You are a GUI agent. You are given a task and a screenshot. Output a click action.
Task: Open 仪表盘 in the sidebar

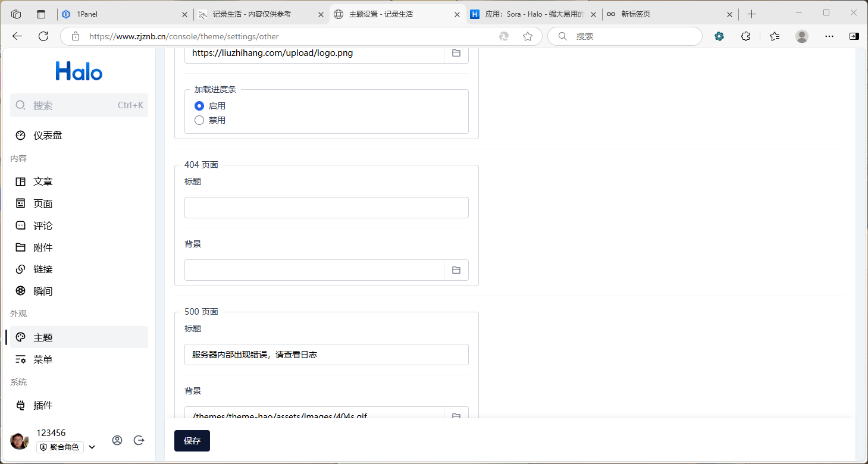point(48,136)
